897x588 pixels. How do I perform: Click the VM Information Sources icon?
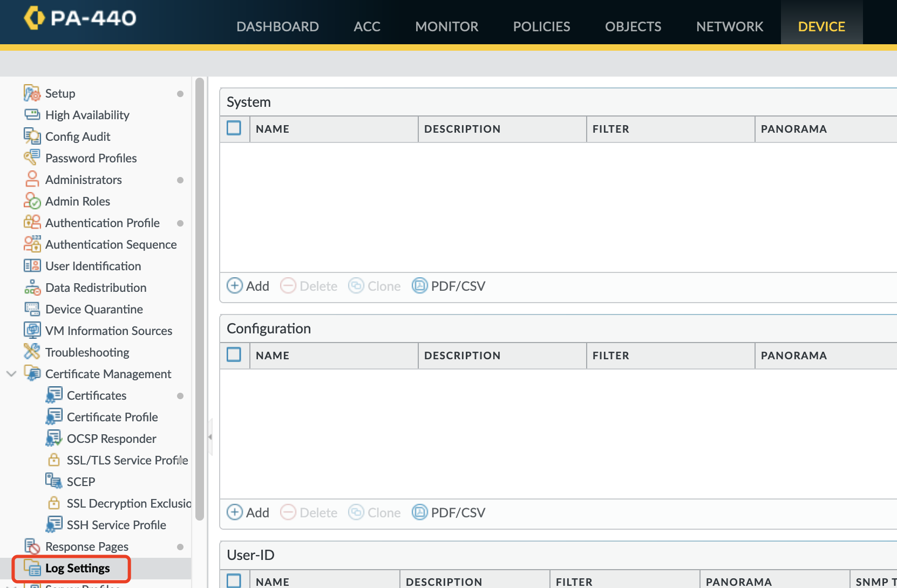tap(32, 330)
